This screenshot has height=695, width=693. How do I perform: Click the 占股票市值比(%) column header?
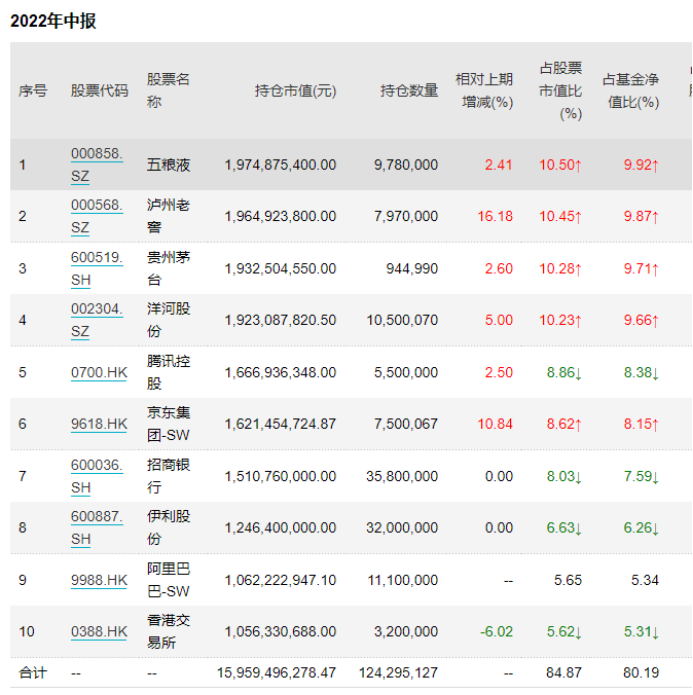[560, 90]
